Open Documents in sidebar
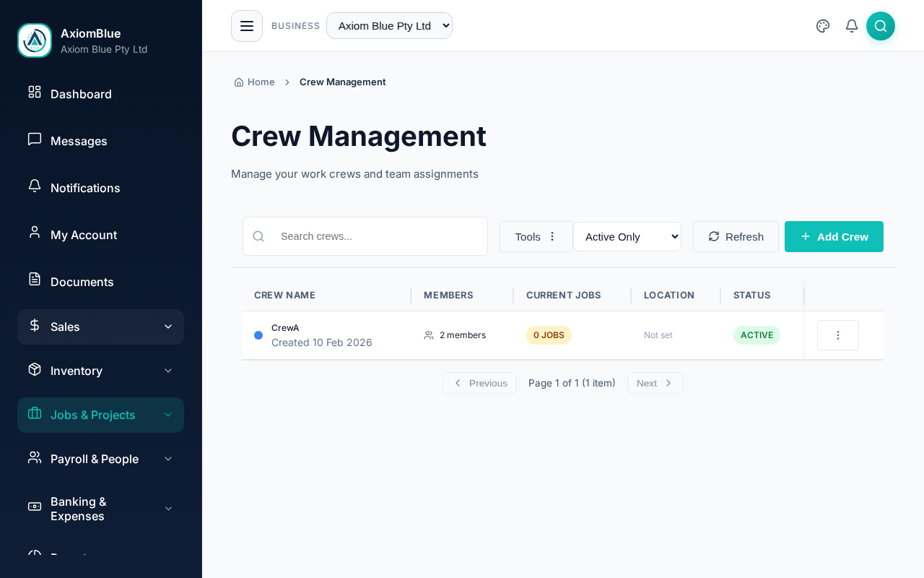Image resolution: width=924 pixels, height=578 pixels. pyautogui.click(x=100, y=282)
